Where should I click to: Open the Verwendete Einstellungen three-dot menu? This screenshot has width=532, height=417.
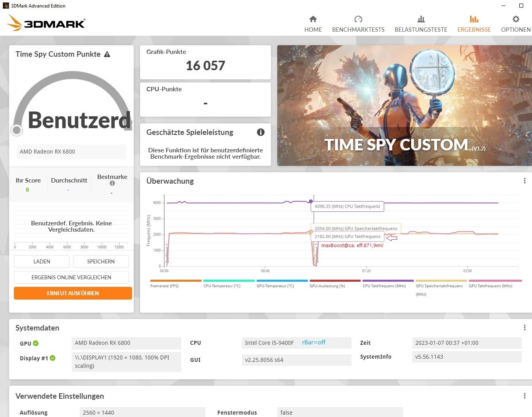525,396
